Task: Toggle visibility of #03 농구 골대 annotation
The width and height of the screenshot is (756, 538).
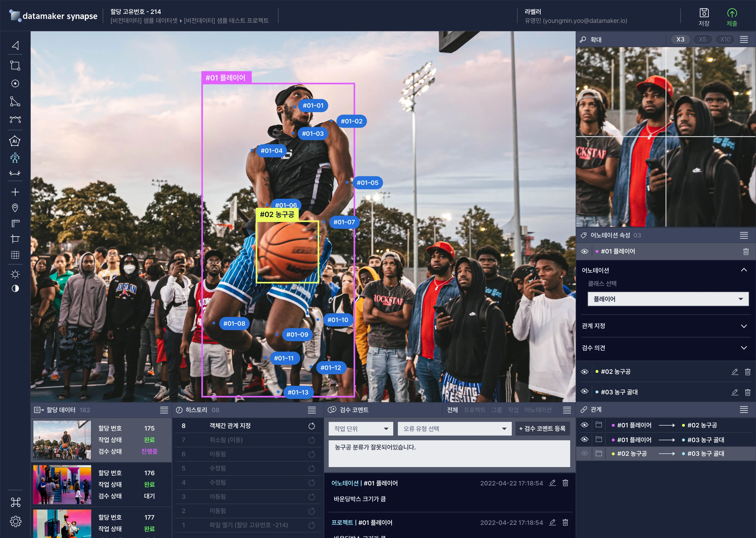Action: click(x=585, y=392)
